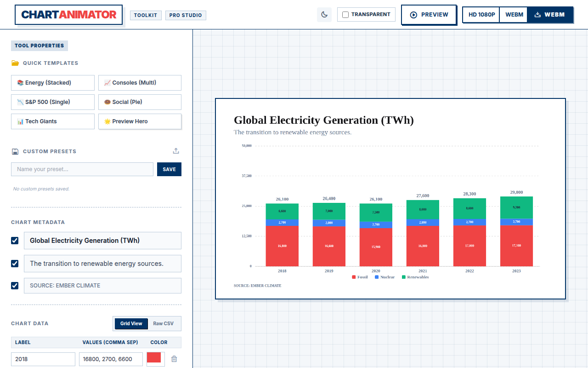The image size is (588, 368).
Task: Click the preset name input field
Action: [82, 169]
